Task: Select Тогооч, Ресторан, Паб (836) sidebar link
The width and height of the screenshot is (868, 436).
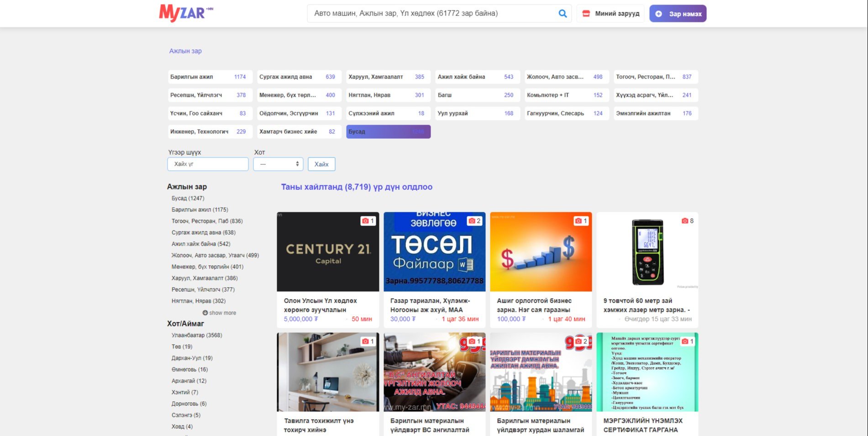Action: click(x=207, y=221)
